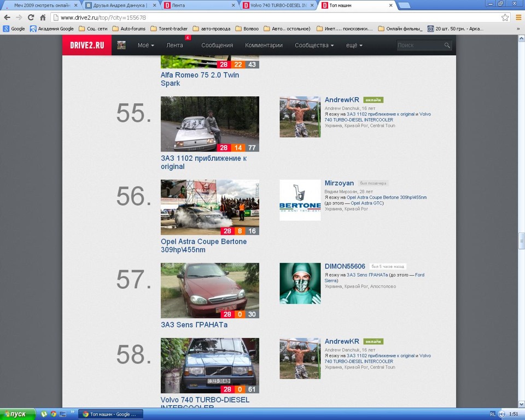Open the surgeon mask avatar of DIMON55606
The image size is (525, 420).
[x=300, y=283]
